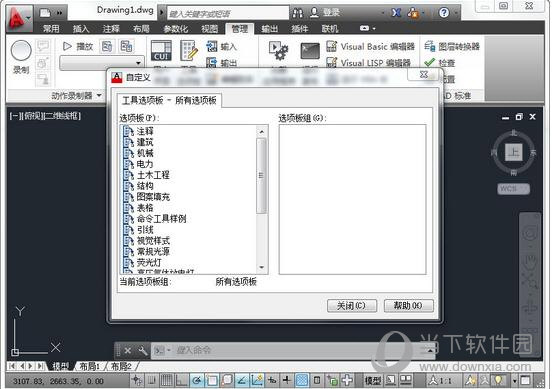Open the AutoCAD application menu button
The width and height of the screenshot is (552, 389).
18,17
